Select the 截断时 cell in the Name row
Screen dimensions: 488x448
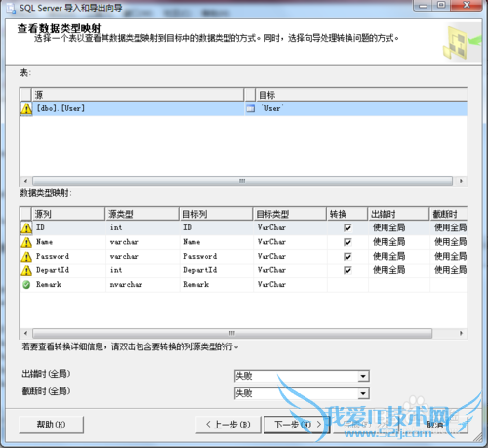pyautogui.click(x=449, y=242)
